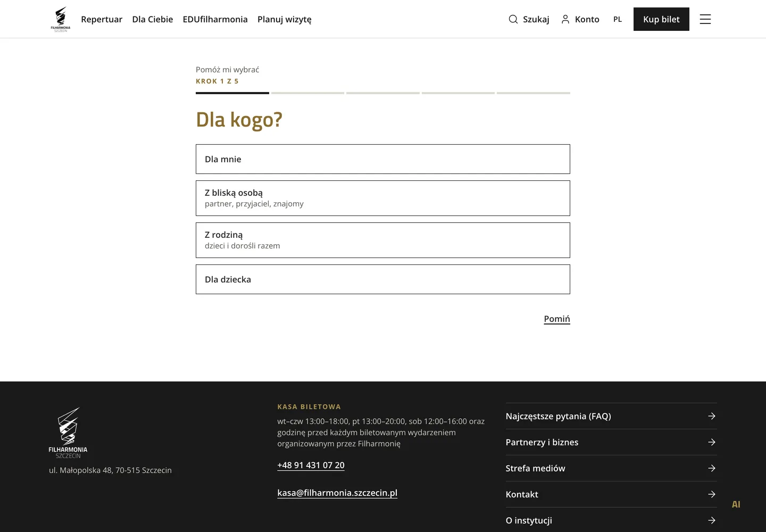Open the EDUfilharmonia menu
Screen dimensions: 766x532
click(x=215, y=19)
